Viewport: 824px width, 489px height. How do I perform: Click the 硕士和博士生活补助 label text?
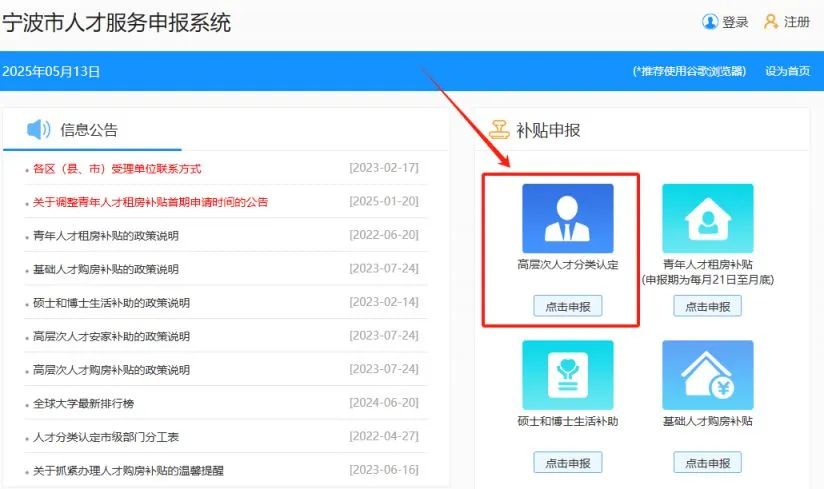coord(568,421)
